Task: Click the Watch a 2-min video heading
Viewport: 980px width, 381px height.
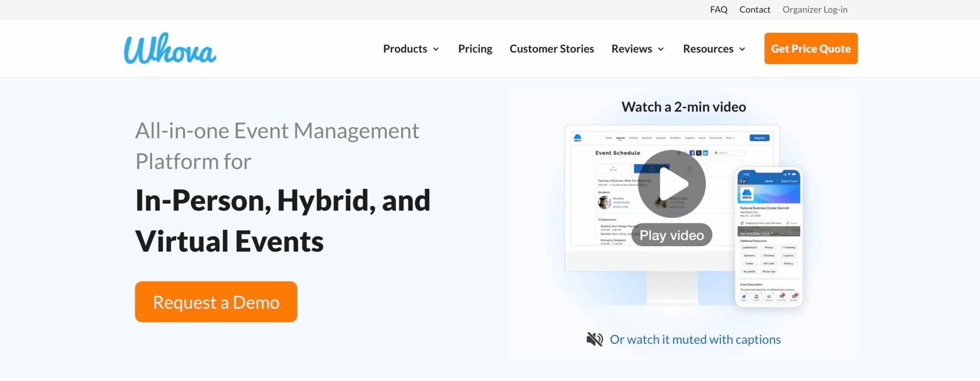Action: [x=684, y=107]
